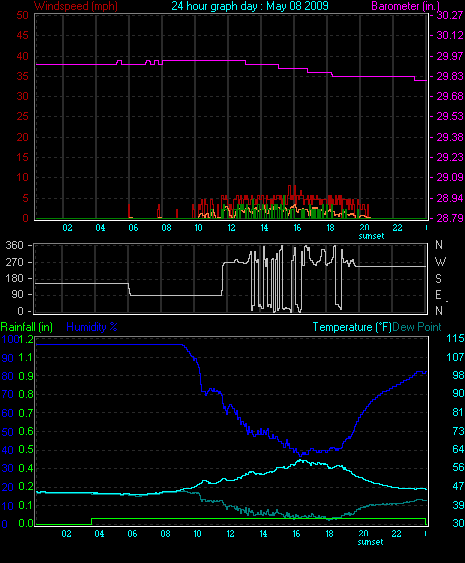The width and height of the screenshot is (465, 563).
Task: Select the Humidity % legend label
Action: pos(92,327)
